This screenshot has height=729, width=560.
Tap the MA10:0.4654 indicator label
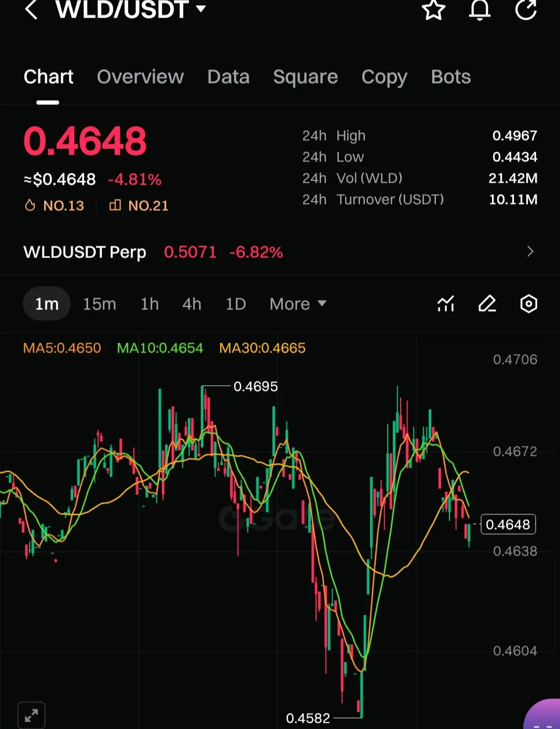pos(160,348)
